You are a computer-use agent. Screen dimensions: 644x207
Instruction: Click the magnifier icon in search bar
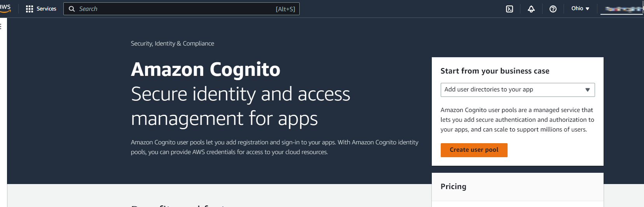pos(72,9)
